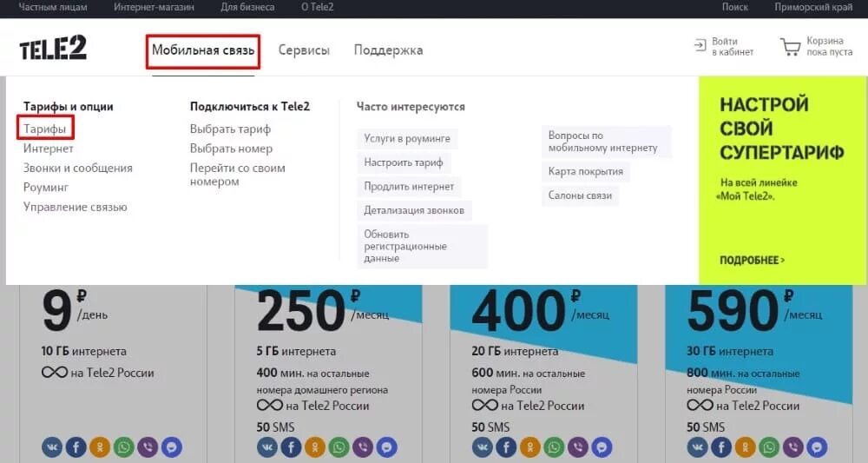The height and width of the screenshot is (463, 868).
Task: Click Odnoklassniki icon on 590 ₽/месяц card
Action: (745, 447)
